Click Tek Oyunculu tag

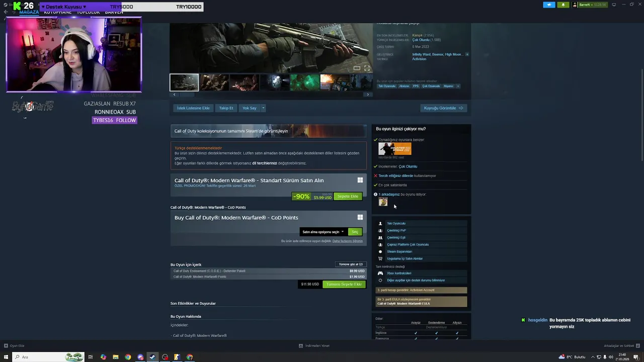pos(387,86)
